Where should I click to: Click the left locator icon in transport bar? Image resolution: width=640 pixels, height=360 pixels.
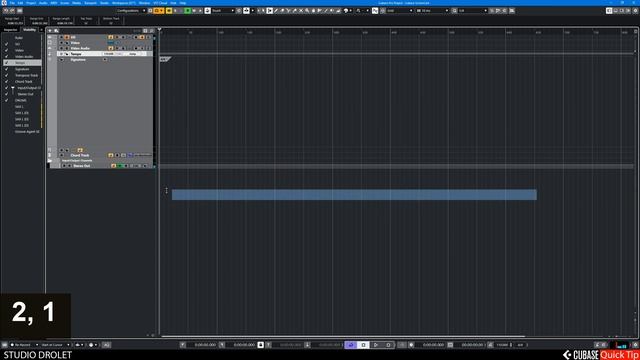coord(182,345)
